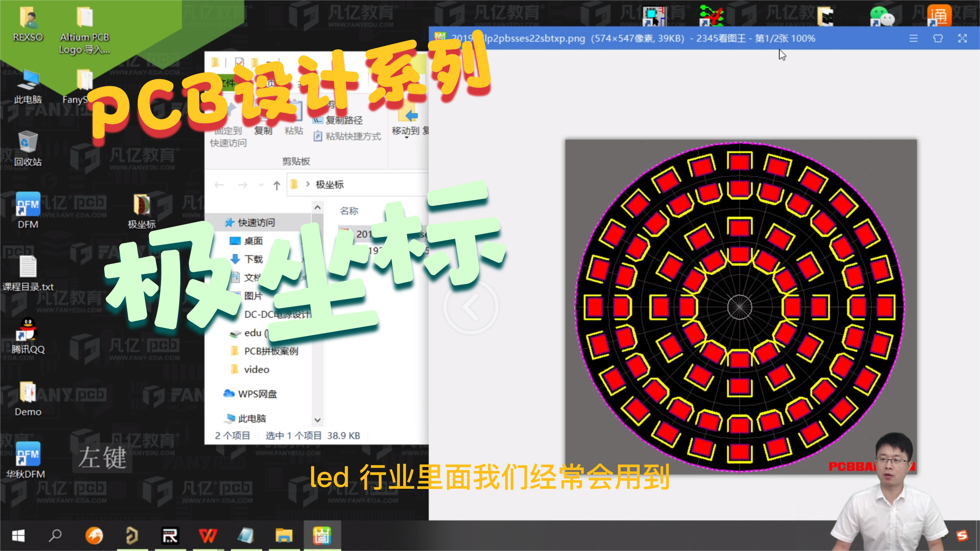The height and width of the screenshot is (551, 980).
Task: Open the orange browser taskbar icon
Action: point(94,535)
